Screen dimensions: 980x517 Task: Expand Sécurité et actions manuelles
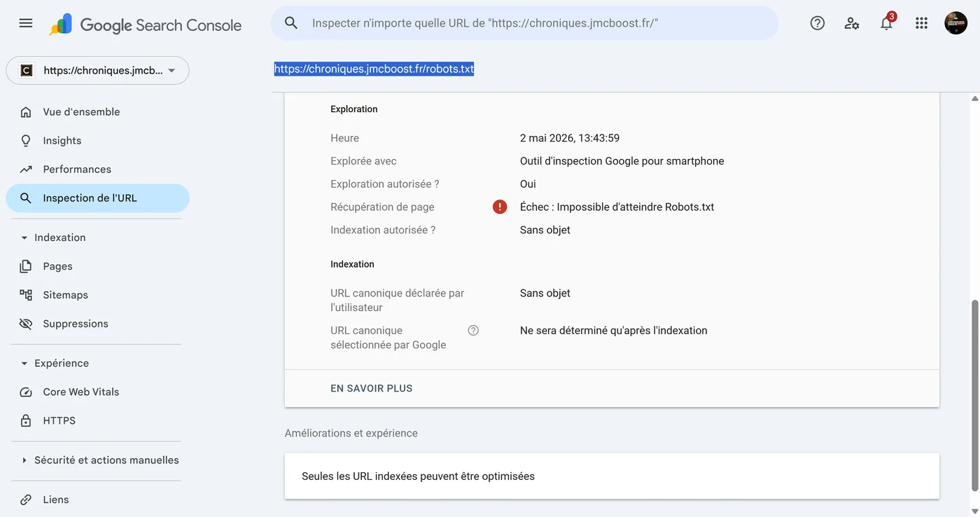99,460
